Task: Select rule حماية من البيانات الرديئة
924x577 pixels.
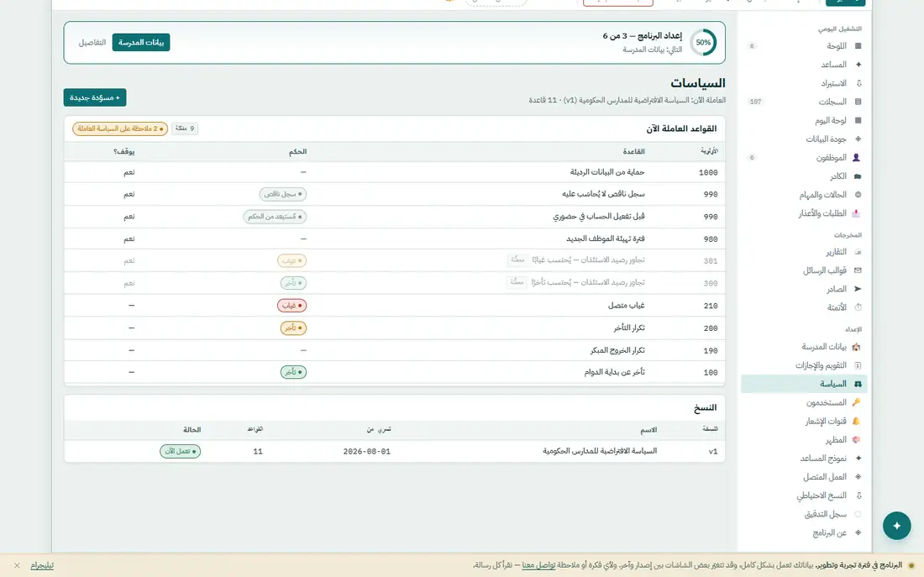Action: click(394, 172)
